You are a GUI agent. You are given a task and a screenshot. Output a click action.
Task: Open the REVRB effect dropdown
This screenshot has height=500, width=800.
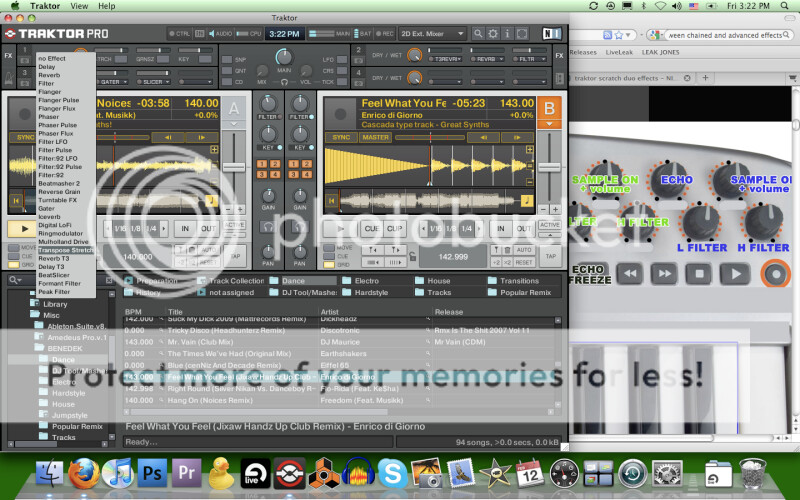point(488,59)
